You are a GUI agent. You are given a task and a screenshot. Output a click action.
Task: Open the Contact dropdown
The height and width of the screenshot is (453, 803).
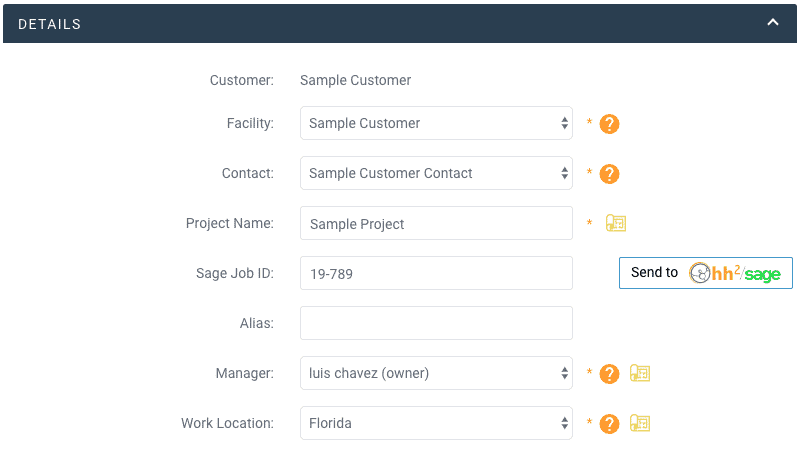(436, 173)
